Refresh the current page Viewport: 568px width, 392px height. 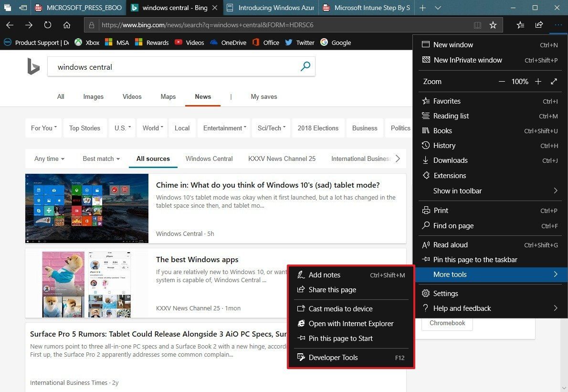tap(47, 24)
